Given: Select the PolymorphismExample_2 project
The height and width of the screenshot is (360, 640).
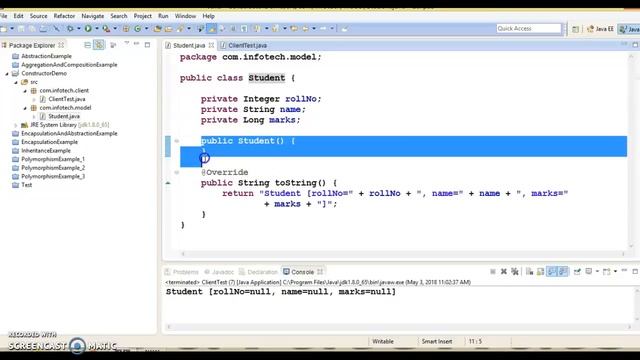Looking at the screenshot, I should (x=53, y=168).
